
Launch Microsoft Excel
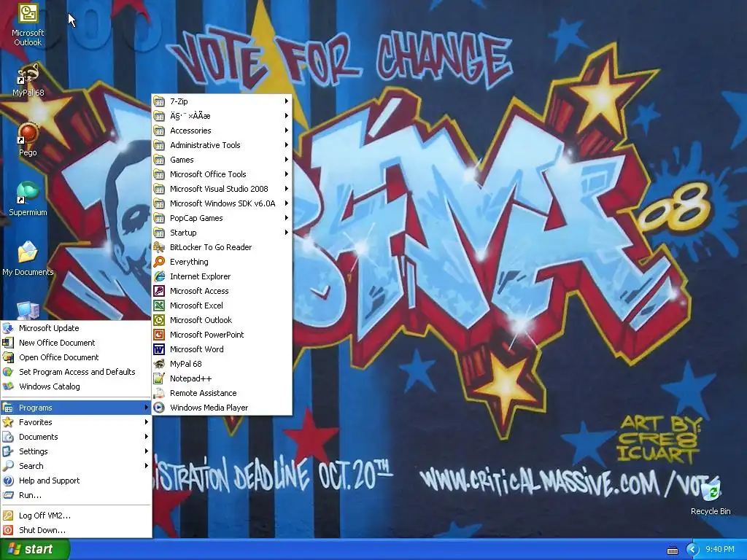[222, 306]
